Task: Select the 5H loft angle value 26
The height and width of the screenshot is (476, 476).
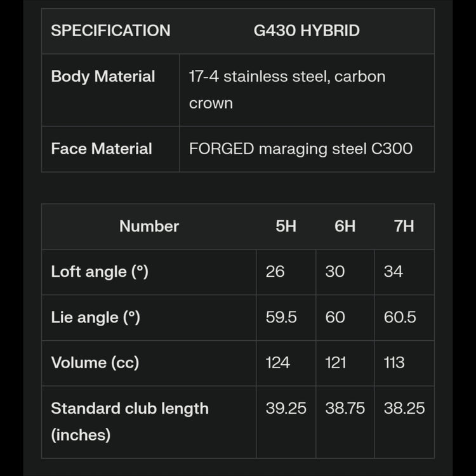Action: [275, 272]
